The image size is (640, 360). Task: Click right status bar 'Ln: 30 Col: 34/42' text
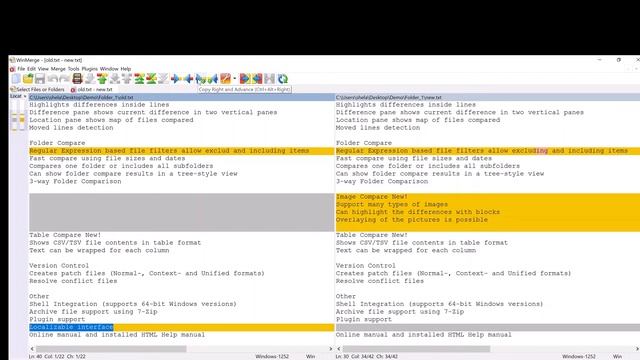(367, 357)
